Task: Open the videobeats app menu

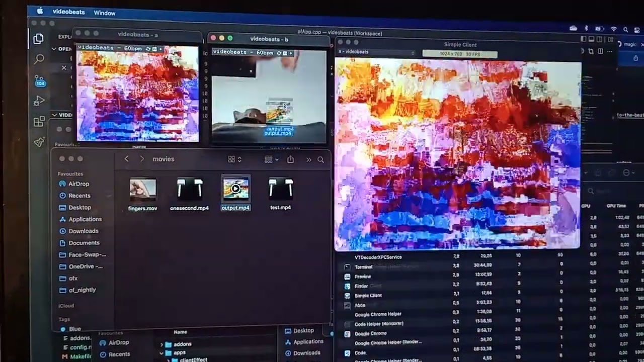Action: [x=68, y=12]
